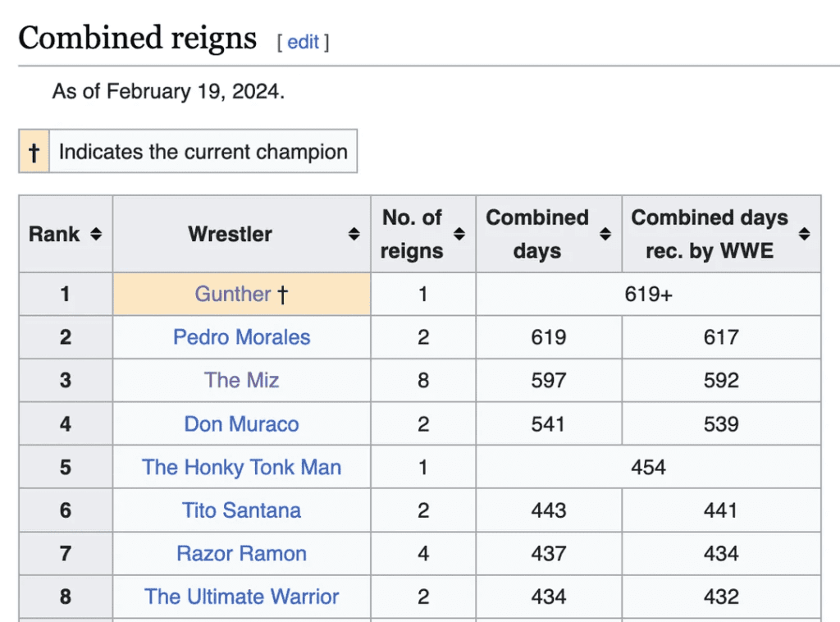Viewport: 840px width, 622px height.
Task: Sort by No. of reigns arrows
Action: tap(459, 234)
